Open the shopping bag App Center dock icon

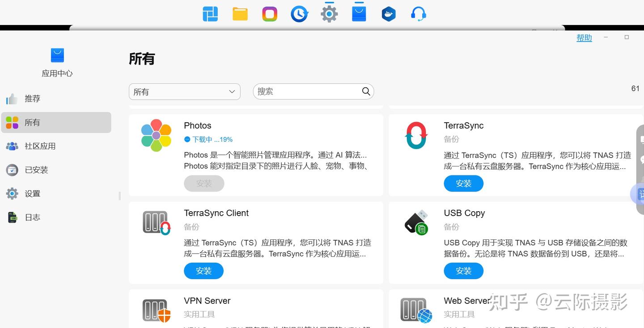point(359,13)
